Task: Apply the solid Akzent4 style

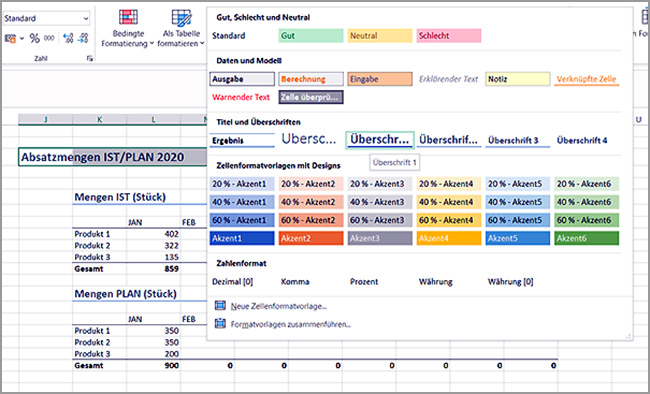Action: [449, 238]
